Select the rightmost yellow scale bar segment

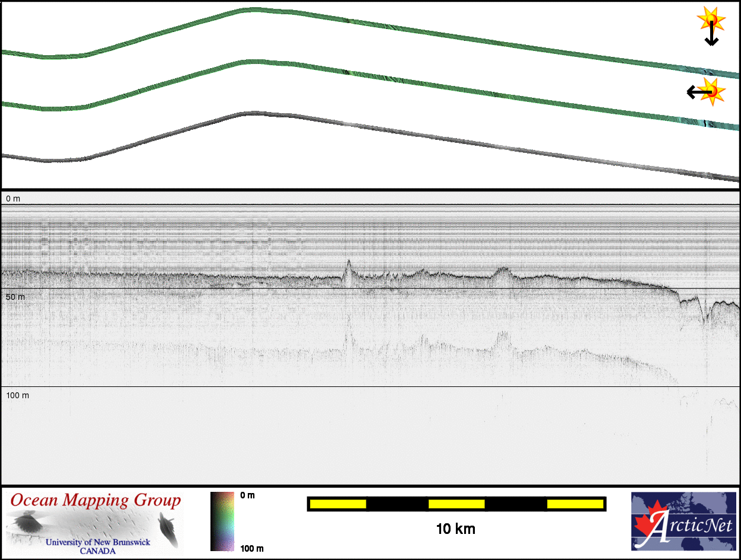pyautogui.click(x=575, y=504)
